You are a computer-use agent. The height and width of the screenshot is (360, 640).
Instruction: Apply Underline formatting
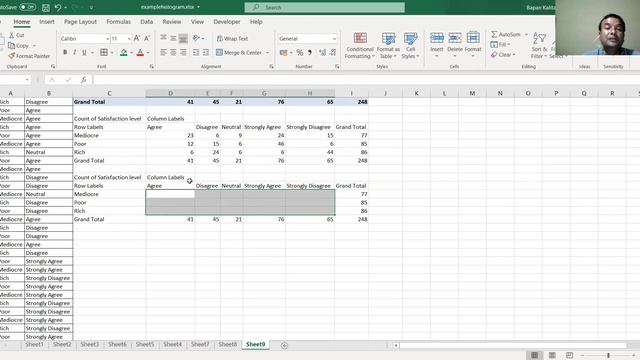point(84,52)
